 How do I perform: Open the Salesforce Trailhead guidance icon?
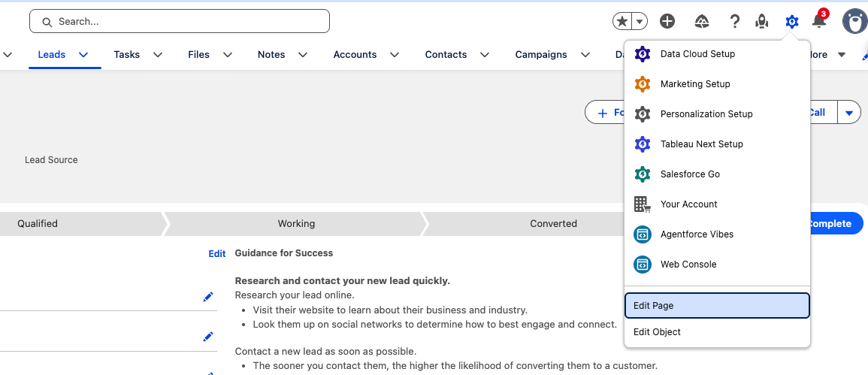702,22
